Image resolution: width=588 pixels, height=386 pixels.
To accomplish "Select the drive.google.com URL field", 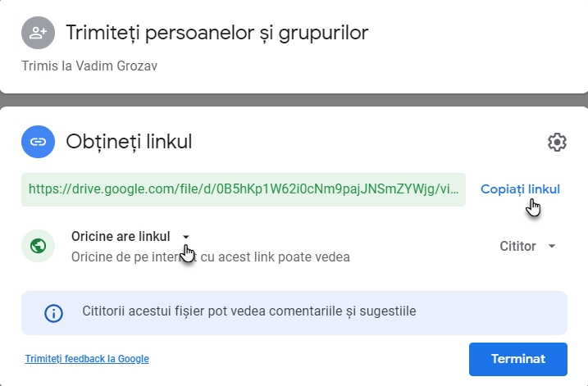I will [x=244, y=189].
